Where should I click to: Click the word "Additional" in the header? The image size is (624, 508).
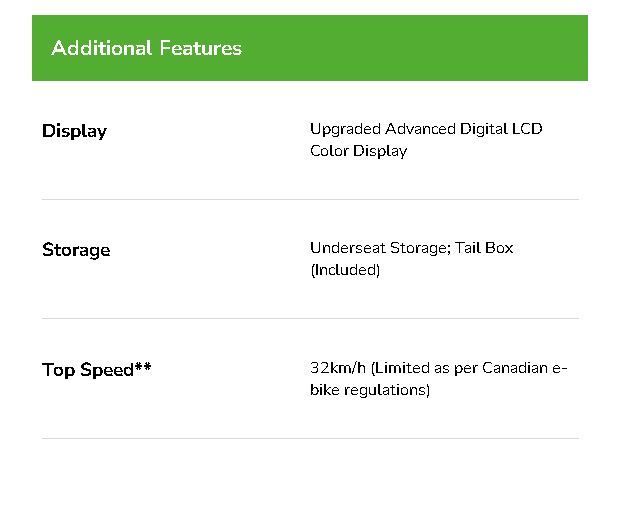pos(101,48)
